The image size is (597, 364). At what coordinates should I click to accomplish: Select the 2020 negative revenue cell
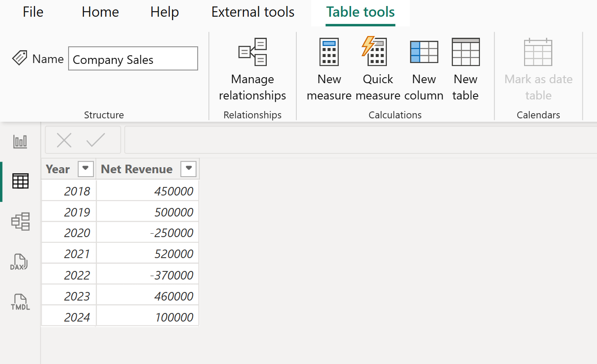click(172, 232)
